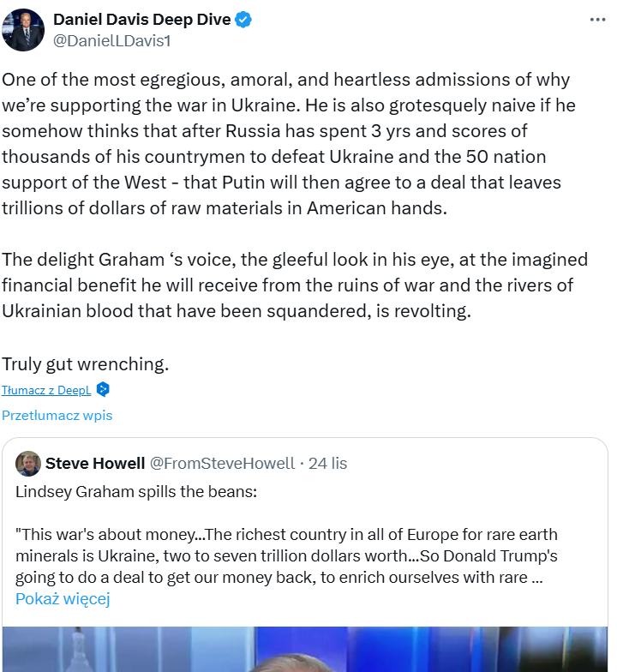Click the @FromSteveHowell handle
Viewport: 617px width, 672px height.
tap(222, 464)
